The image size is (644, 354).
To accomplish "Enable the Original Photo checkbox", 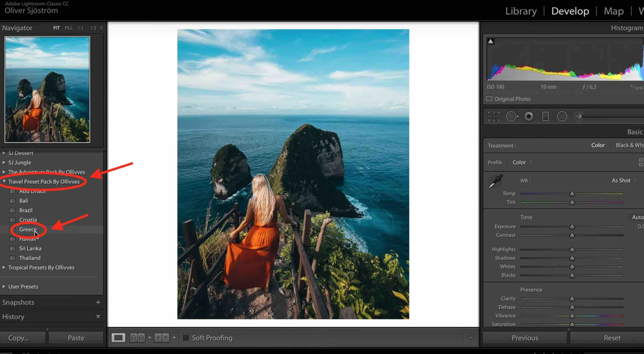I will [x=489, y=99].
